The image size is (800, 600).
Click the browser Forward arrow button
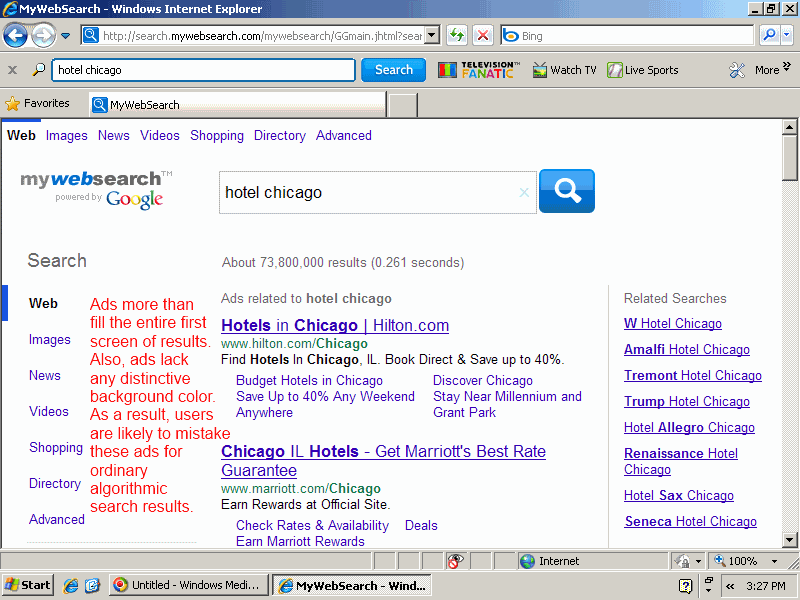click(43, 36)
